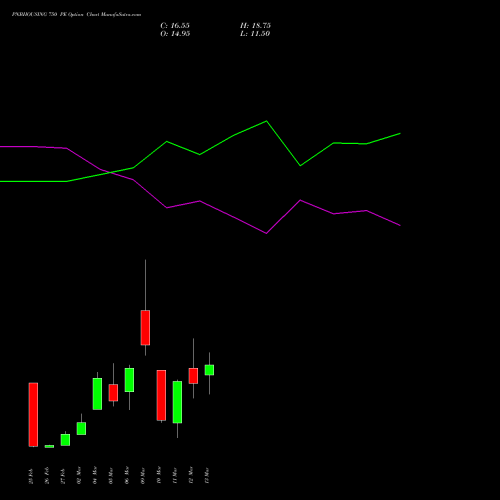
Task: Select the red candle above 05 Mar
Action: tap(113, 393)
